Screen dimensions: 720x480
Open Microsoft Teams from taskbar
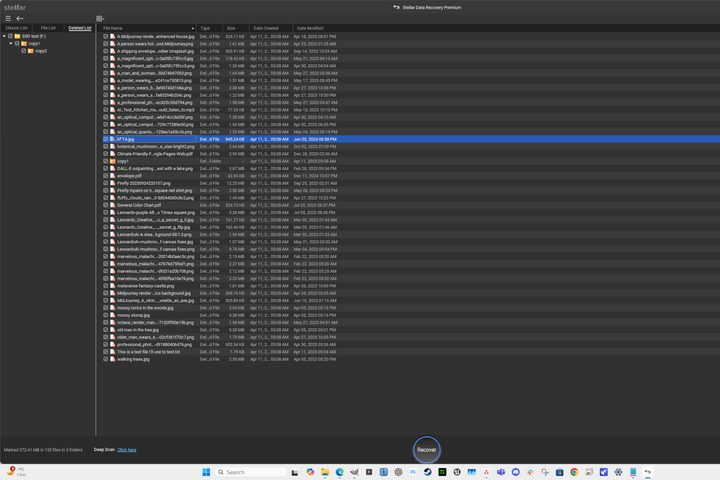[501, 472]
